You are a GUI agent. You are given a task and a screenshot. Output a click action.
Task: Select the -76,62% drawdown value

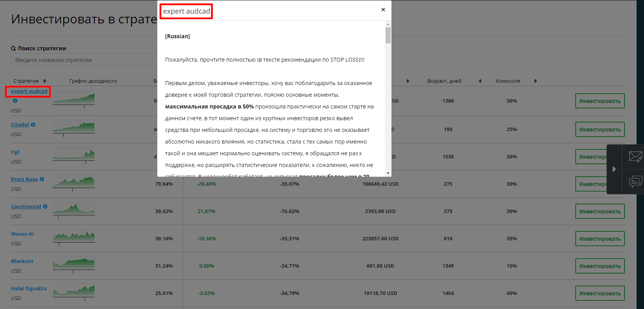pos(290,211)
